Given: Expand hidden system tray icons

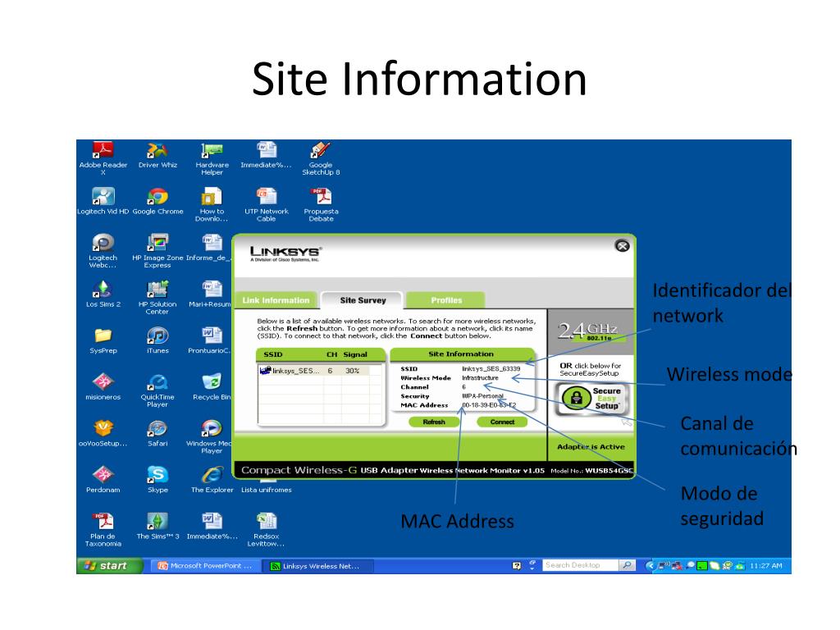Looking at the screenshot, I should click(651, 566).
